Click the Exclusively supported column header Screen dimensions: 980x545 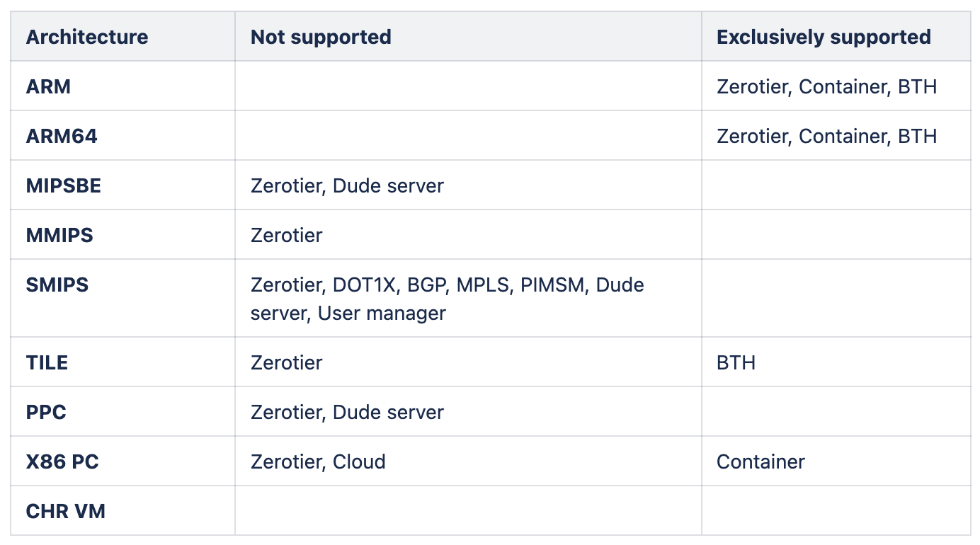coord(824,37)
